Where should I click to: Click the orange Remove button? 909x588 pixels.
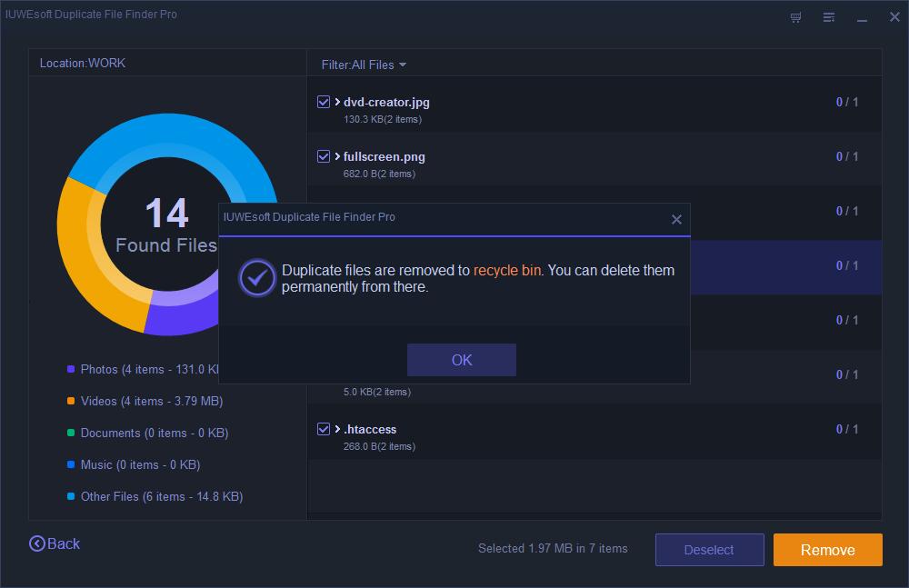point(827,550)
